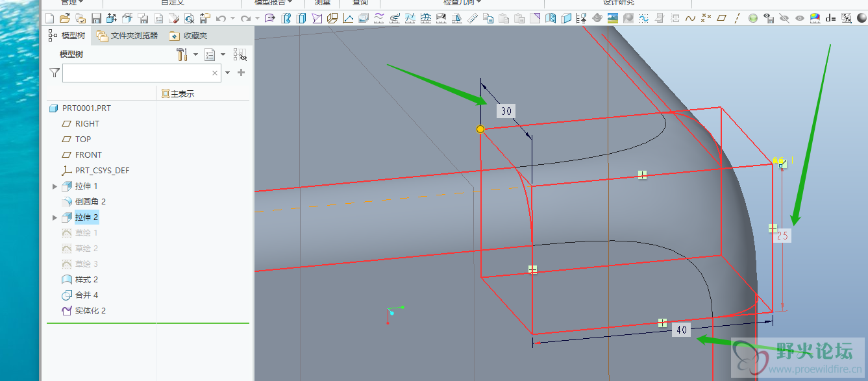The width and height of the screenshot is (868, 381).
Task: Select the TOP datum plane
Action: tap(76, 139)
